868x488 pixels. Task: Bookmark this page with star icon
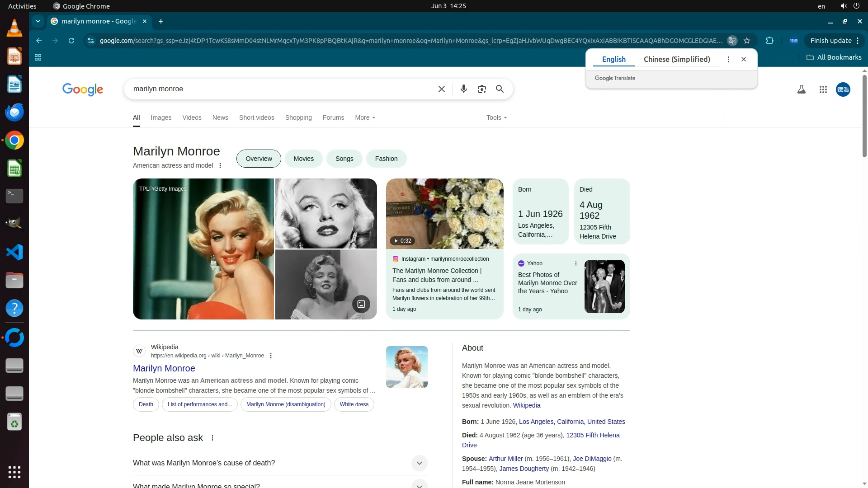click(x=747, y=41)
